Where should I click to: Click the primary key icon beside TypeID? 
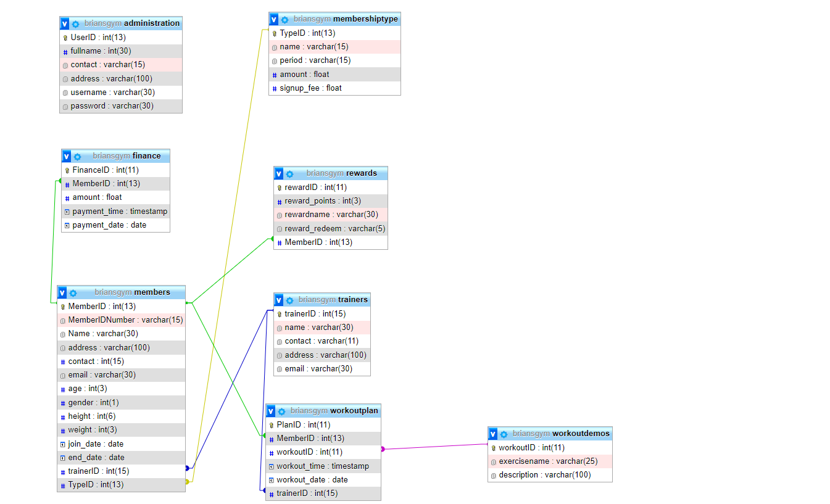pos(274,33)
